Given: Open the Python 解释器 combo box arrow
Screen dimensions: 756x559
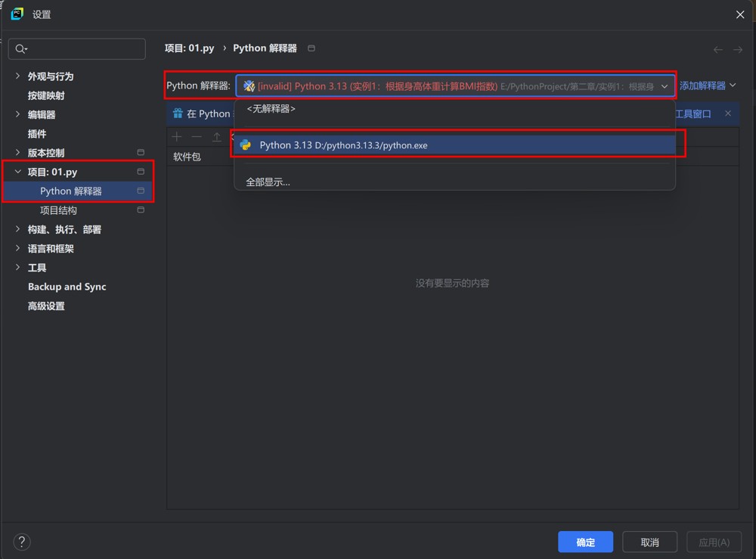Looking at the screenshot, I should [x=665, y=86].
